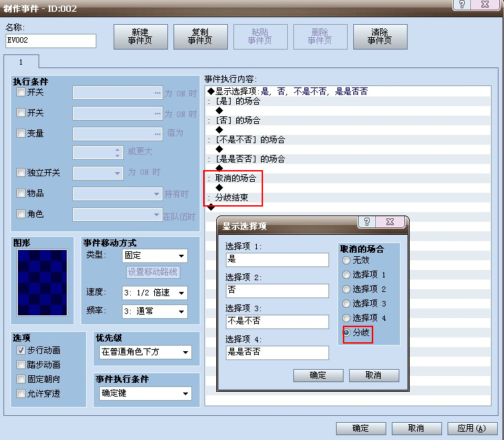Click the 图形 event graphic thumbnail
Screen dimensions: 504x440
click(x=42, y=282)
